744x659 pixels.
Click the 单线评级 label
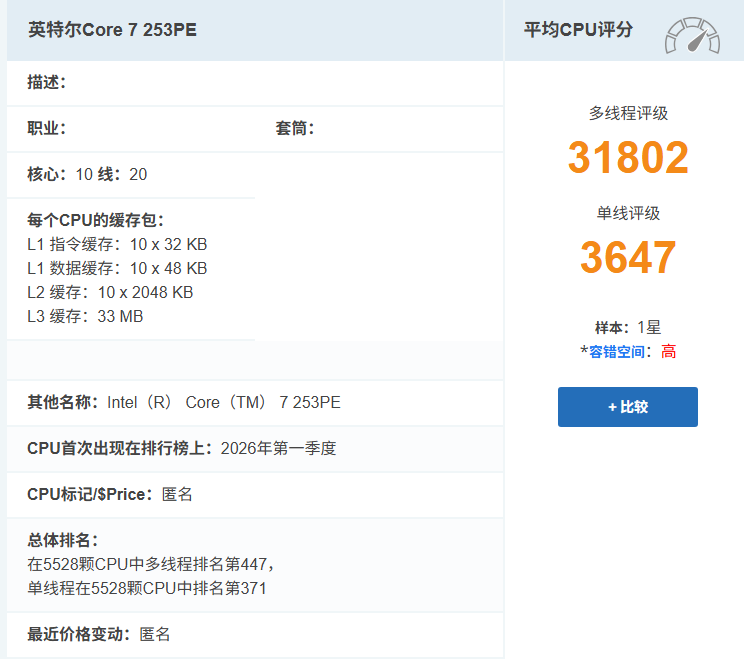(x=628, y=213)
